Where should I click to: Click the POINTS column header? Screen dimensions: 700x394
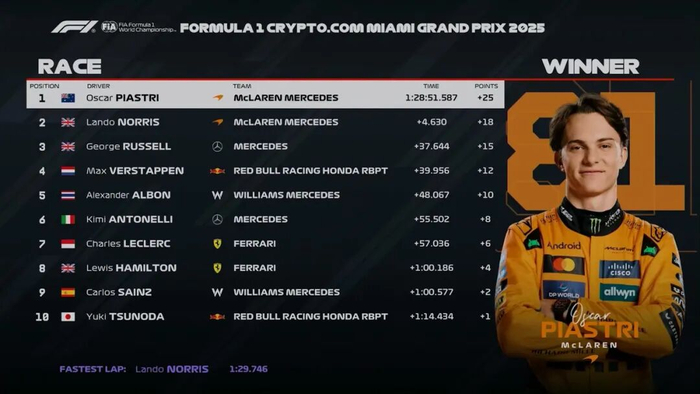486,86
